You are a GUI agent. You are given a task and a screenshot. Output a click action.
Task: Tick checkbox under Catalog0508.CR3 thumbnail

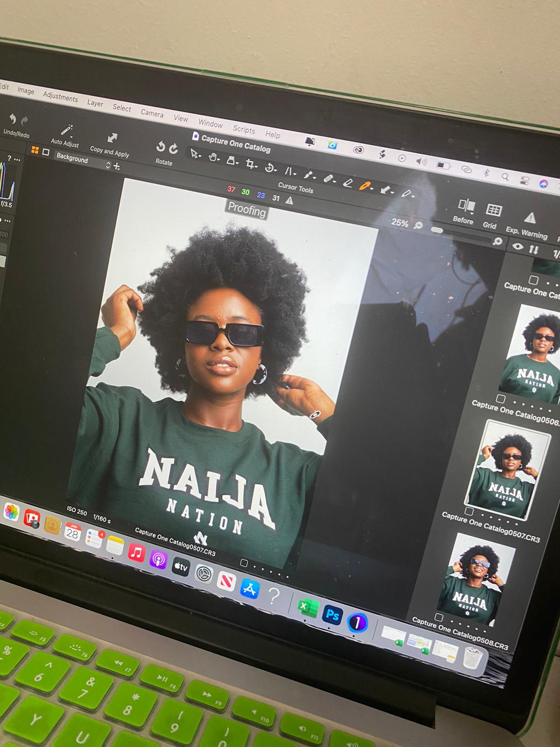pyautogui.click(x=439, y=617)
